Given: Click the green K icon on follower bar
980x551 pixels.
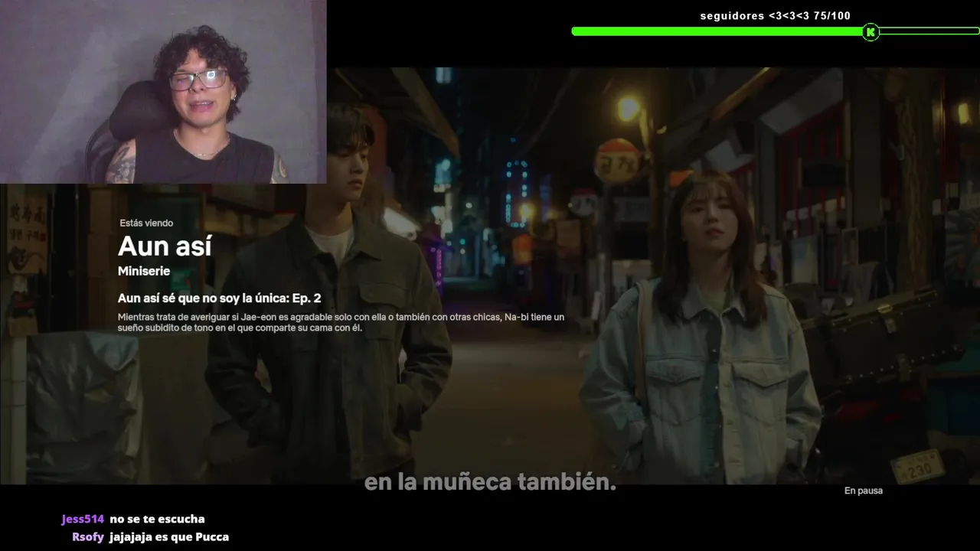Looking at the screenshot, I should (x=870, y=32).
